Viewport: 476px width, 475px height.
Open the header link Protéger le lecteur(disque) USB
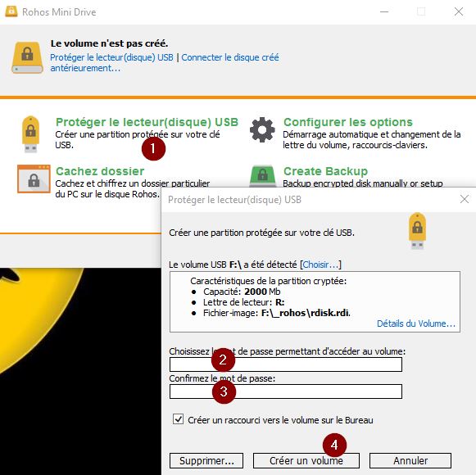coord(111,57)
